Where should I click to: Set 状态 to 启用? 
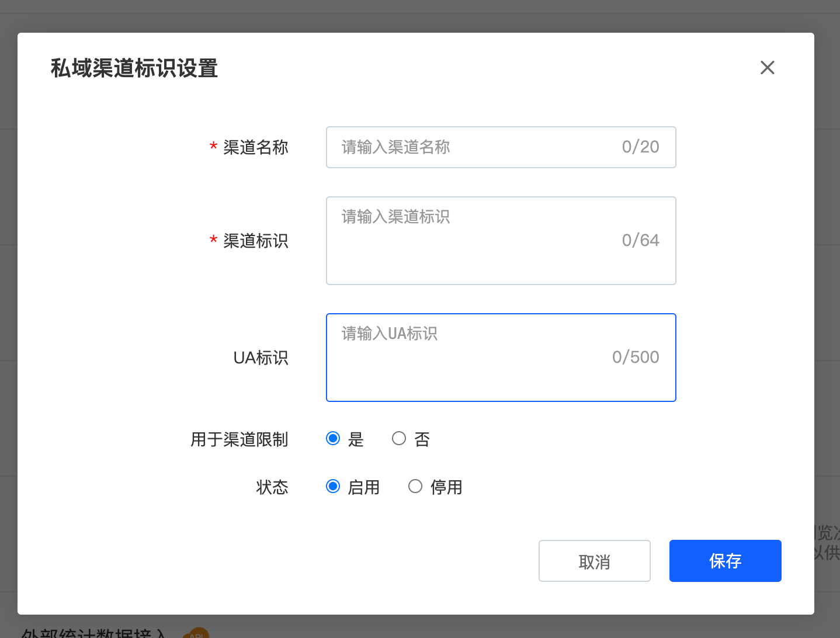click(x=333, y=487)
